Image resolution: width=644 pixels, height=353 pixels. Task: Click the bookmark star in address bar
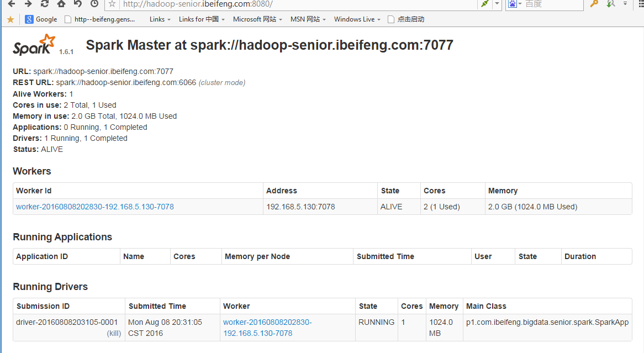coord(112,4)
